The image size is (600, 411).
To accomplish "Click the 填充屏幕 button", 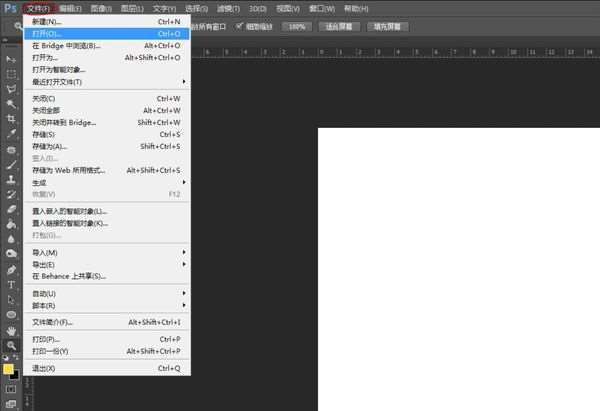I will coord(387,26).
